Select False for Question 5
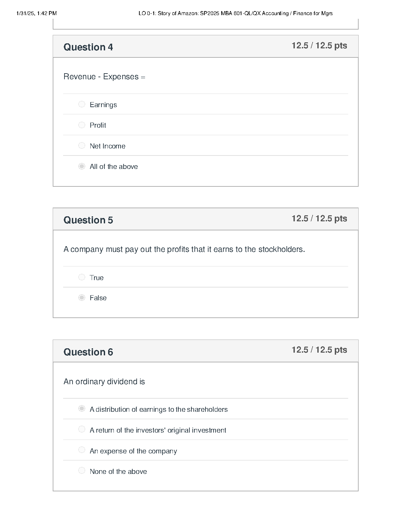The width and height of the screenshot is (411, 532). [x=82, y=298]
